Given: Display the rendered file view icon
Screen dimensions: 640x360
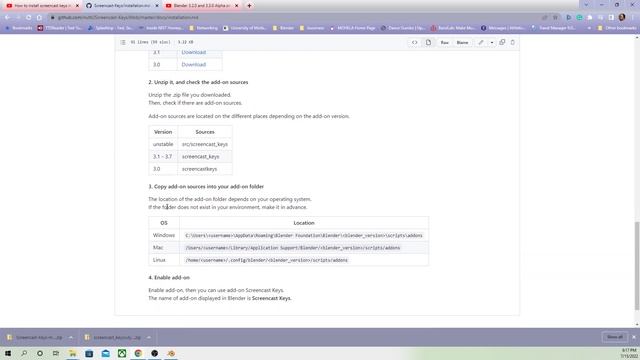Looking at the screenshot, I should (x=428, y=42).
